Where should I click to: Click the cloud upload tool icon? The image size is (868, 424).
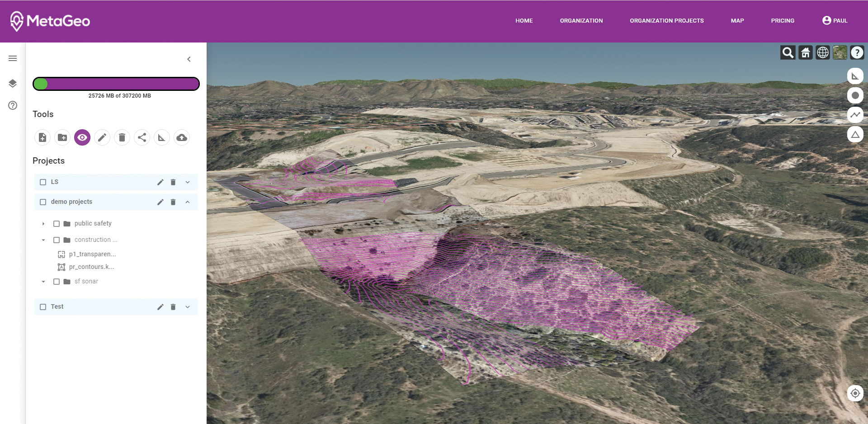click(x=182, y=137)
